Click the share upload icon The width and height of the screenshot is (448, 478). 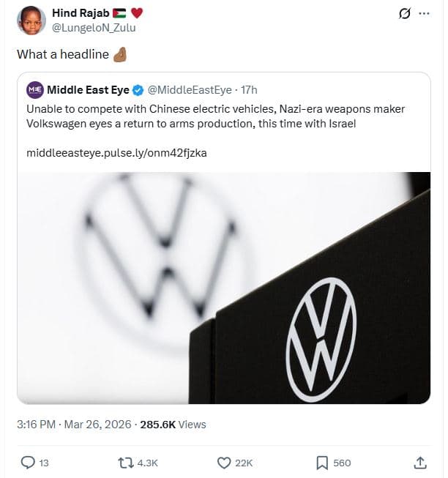[x=420, y=462]
